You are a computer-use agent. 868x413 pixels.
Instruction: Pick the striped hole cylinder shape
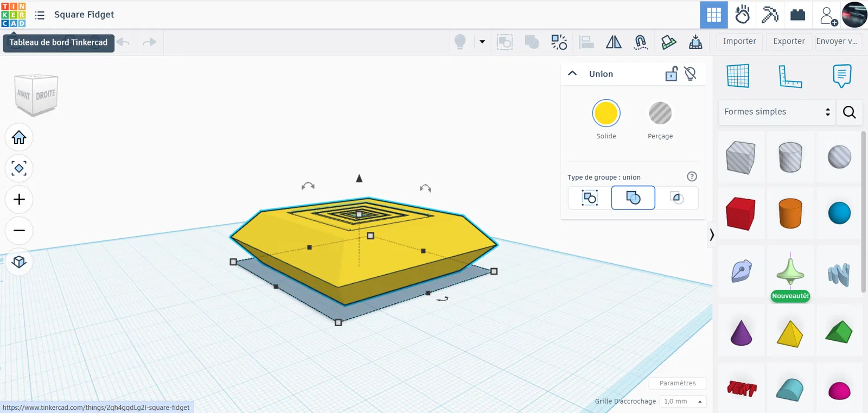click(790, 157)
